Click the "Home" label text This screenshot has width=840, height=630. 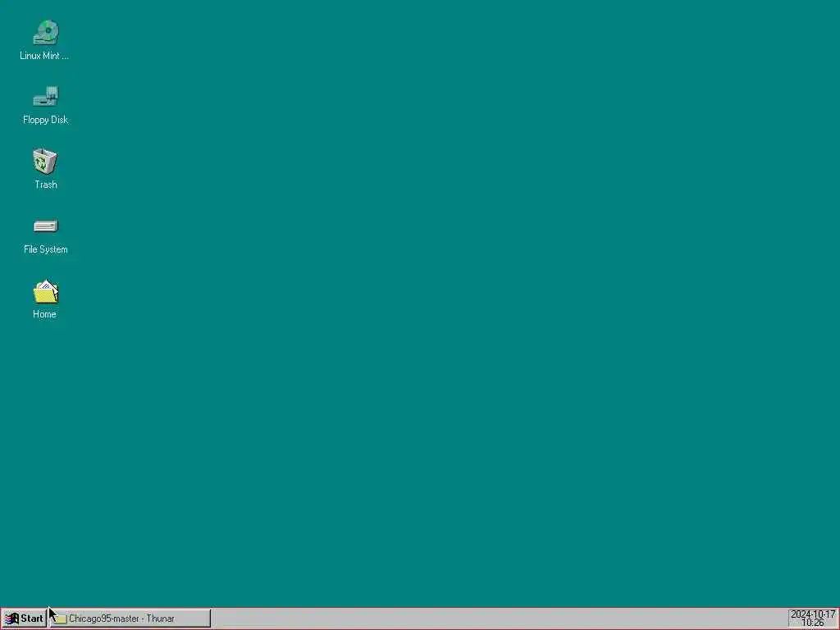(44, 314)
